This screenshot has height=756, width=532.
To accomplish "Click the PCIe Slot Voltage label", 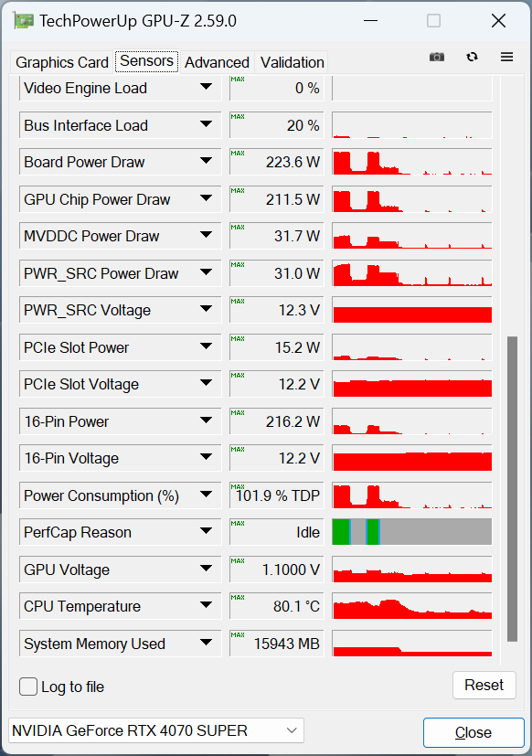I will click(81, 384).
